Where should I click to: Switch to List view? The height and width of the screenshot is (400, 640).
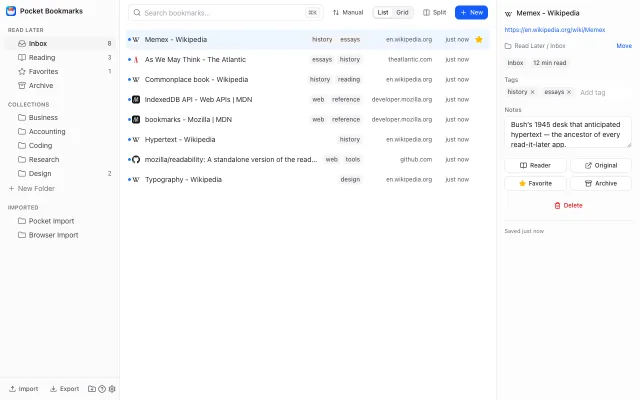click(383, 13)
